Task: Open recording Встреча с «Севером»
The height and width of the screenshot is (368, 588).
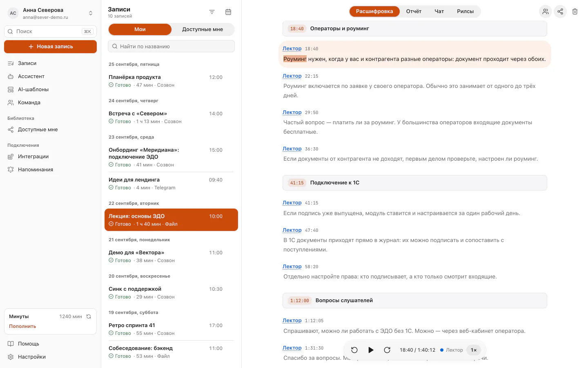Action: [171, 117]
